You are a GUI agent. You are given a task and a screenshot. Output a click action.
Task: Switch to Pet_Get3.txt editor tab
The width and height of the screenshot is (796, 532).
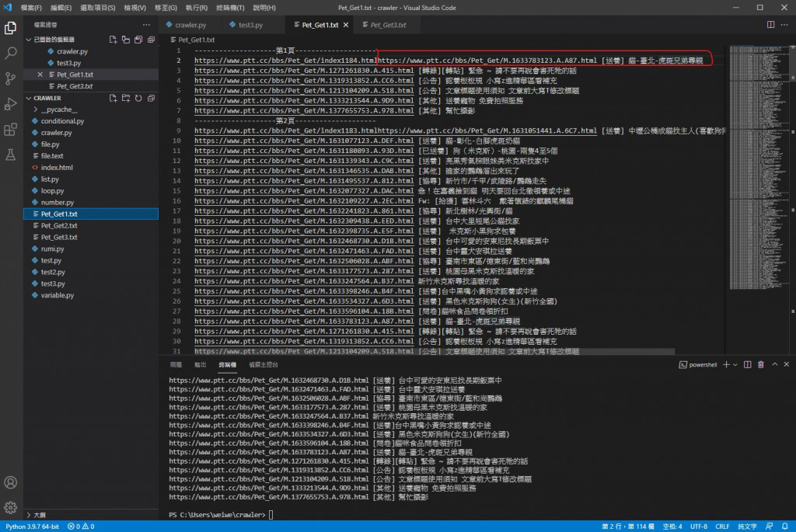pos(386,25)
